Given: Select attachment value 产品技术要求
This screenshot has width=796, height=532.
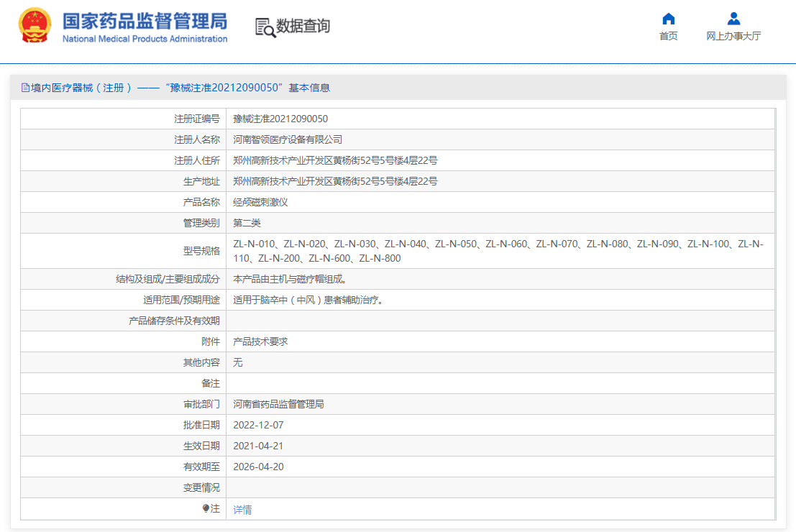Looking at the screenshot, I should (x=260, y=341).
